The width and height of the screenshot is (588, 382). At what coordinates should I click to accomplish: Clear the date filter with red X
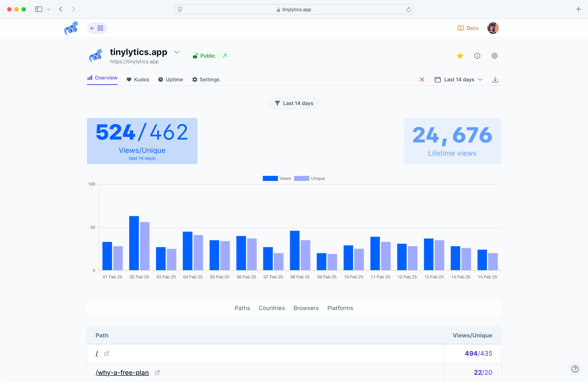[422, 80]
